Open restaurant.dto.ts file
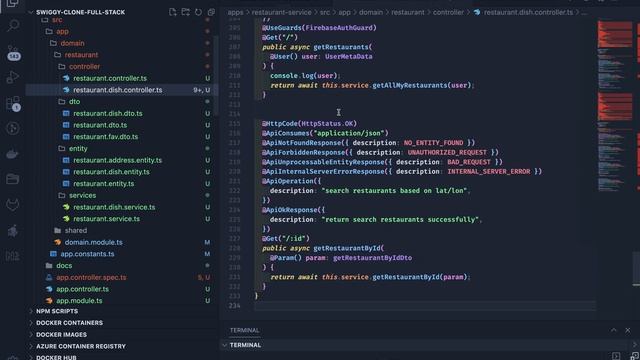Viewport: 640px width, 360px height. [100, 125]
